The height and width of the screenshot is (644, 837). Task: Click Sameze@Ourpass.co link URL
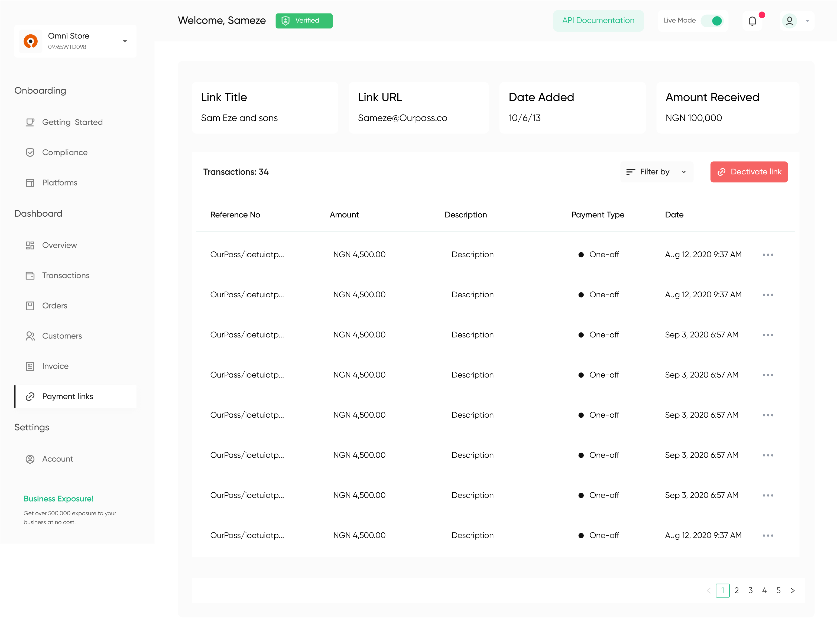coord(403,118)
